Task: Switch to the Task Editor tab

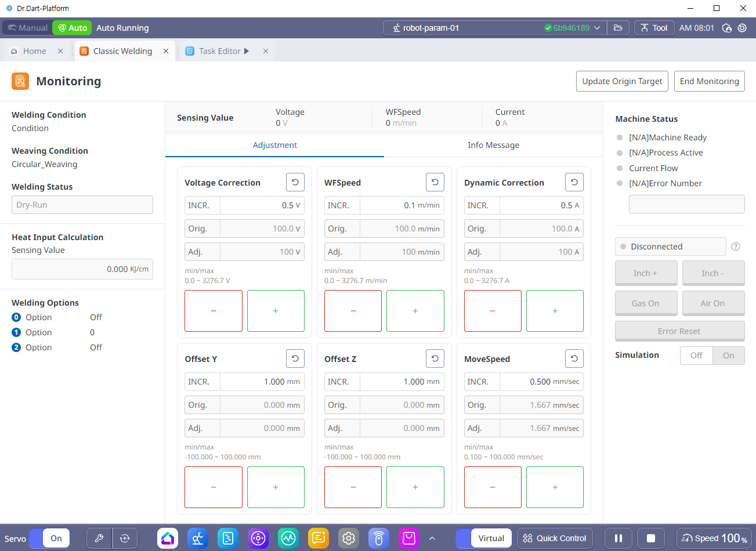Action: [219, 51]
